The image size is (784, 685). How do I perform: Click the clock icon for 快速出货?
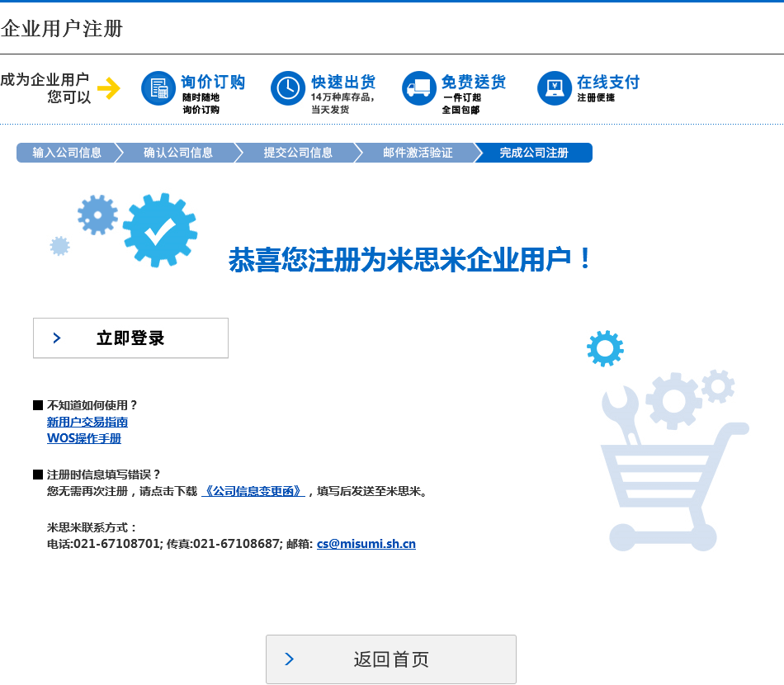coord(287,88)
